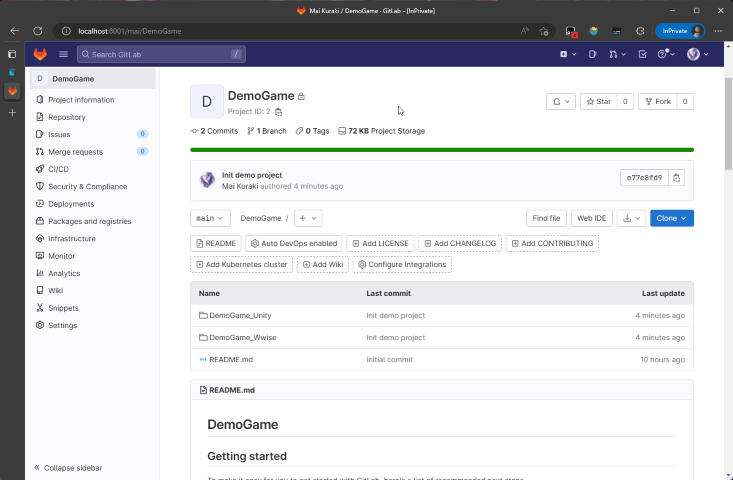Open the create new dropdown
This screenshot has height=480, width=733.
click(568, 54)
